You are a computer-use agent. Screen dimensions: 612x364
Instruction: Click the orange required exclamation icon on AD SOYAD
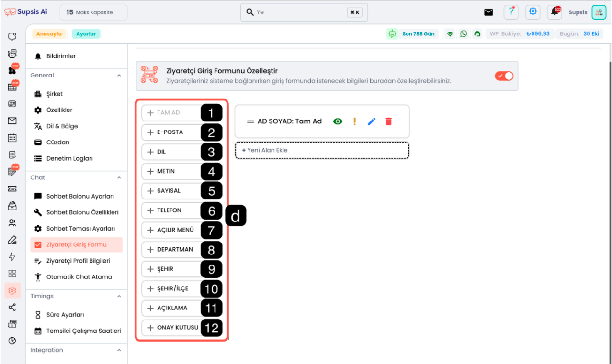354,121
